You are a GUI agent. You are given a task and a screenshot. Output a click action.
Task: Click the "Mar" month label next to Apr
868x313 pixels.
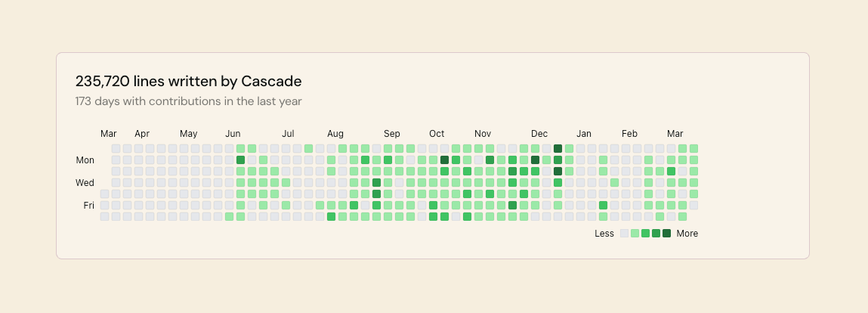109,134
